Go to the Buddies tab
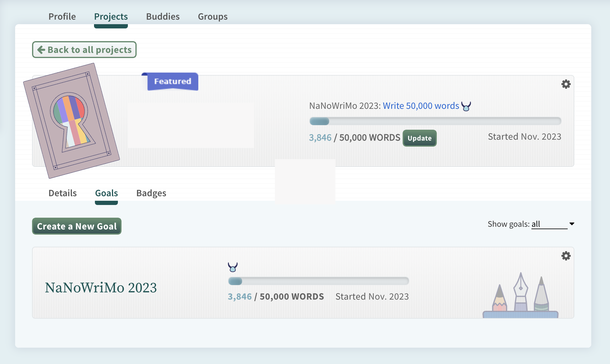This screenshot has width=610, height=364. pos(163,17)
